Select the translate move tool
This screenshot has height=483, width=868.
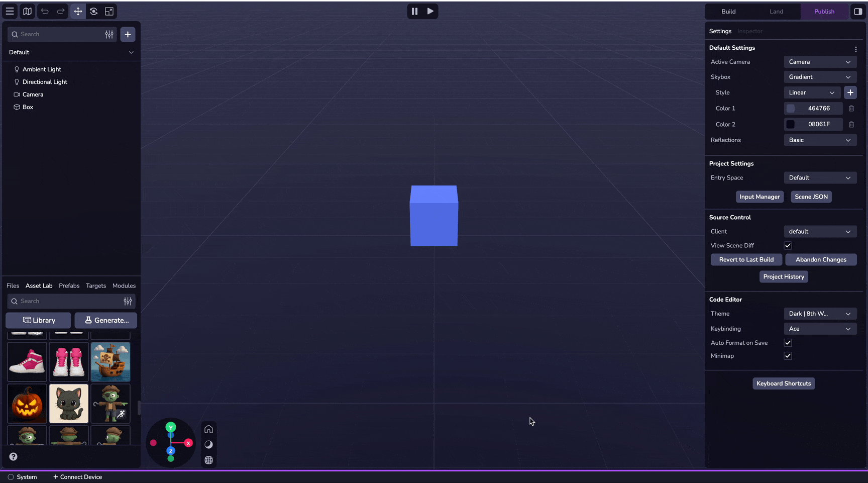[x=78, y=11]
